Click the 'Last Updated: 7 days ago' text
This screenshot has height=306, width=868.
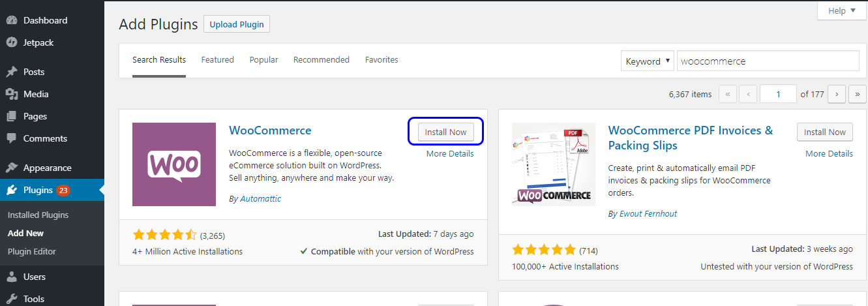426,234
